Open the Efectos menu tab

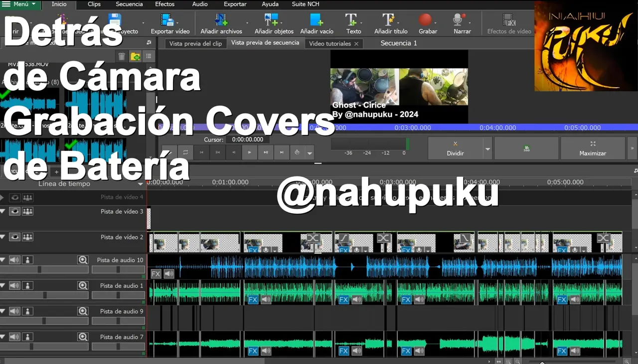164,4
